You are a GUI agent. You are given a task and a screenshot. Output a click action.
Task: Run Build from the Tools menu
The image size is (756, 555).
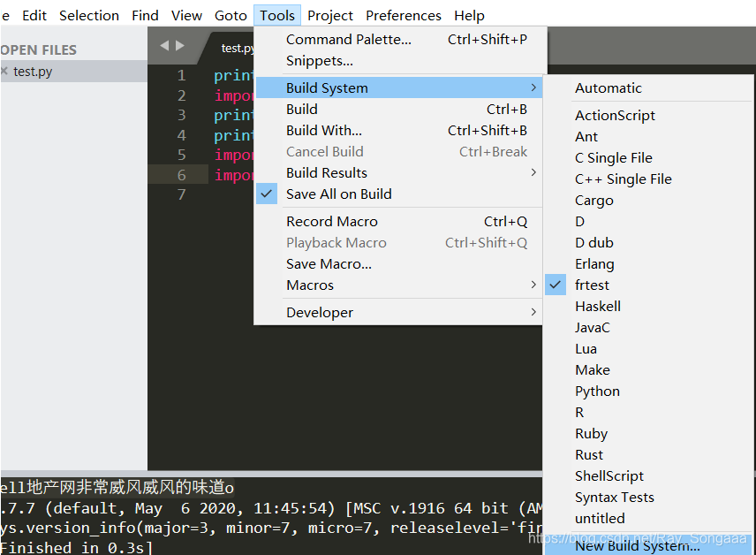click(x=398, y=109)
